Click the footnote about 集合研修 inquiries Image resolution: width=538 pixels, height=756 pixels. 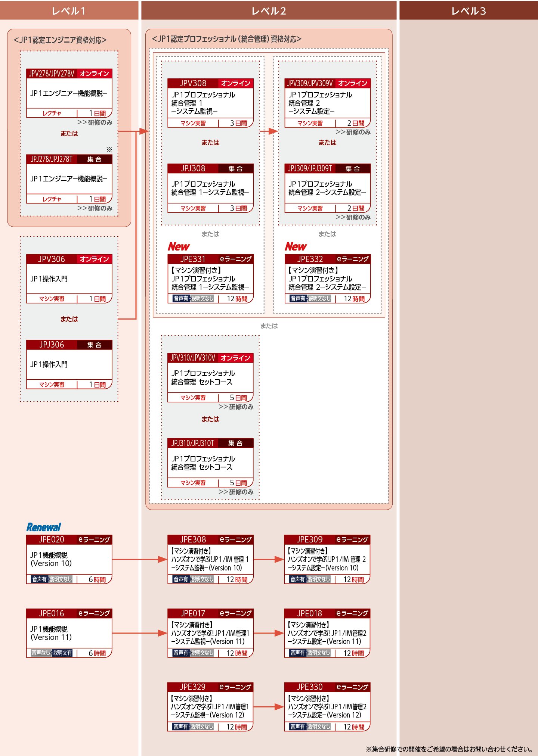coord(449,749)
